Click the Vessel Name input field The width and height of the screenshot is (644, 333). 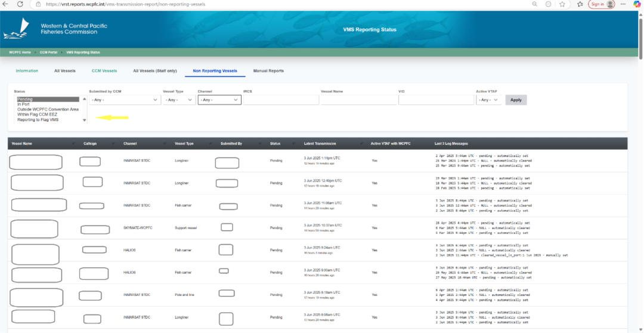[x=357, y=100]
